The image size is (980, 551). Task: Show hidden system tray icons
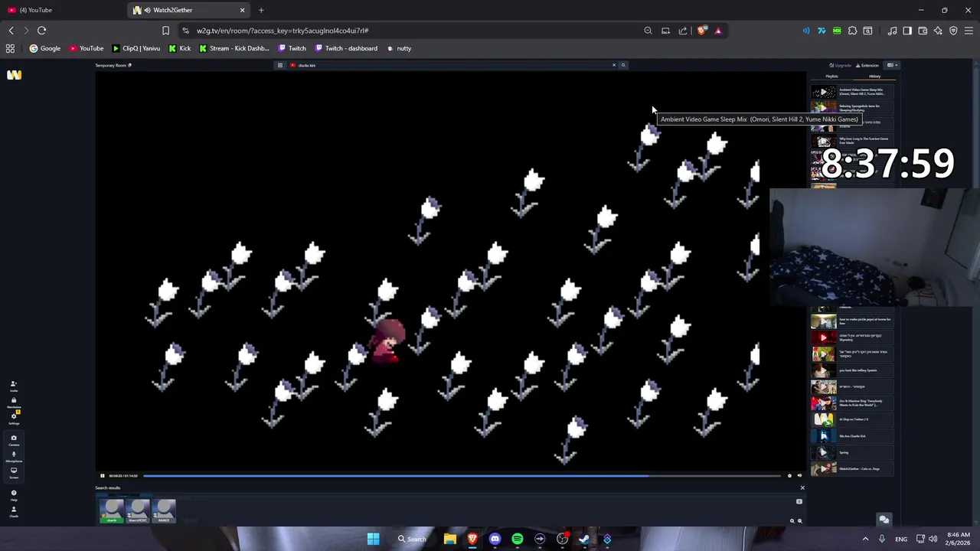pyautogui.click(x=866, y=539)
